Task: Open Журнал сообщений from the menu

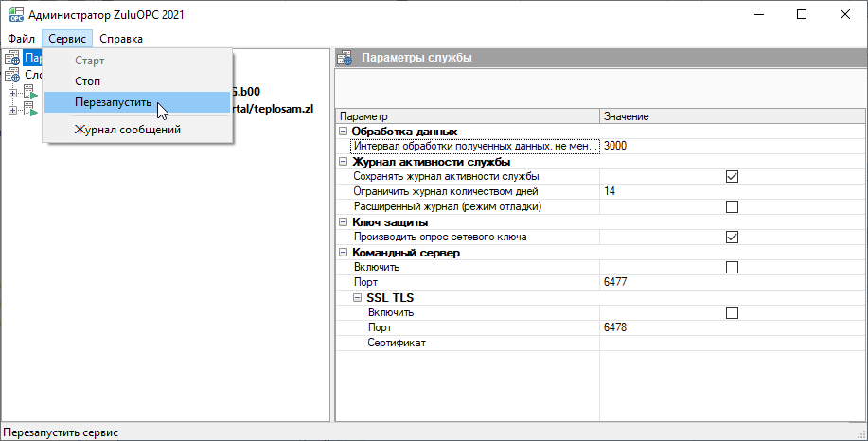Action: click(127, 130)
